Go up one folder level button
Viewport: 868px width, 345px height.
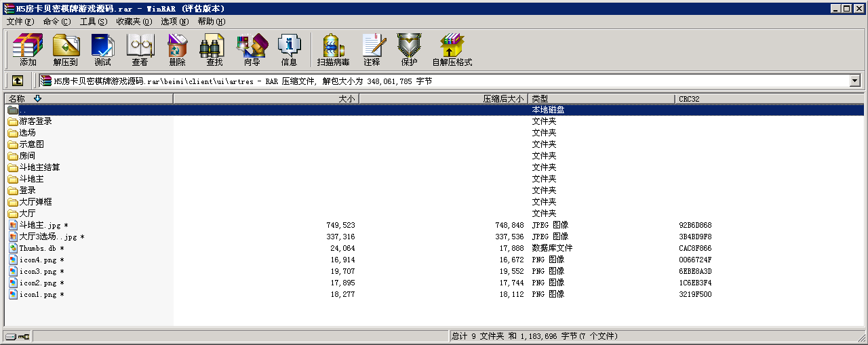(x=18, y=81)
